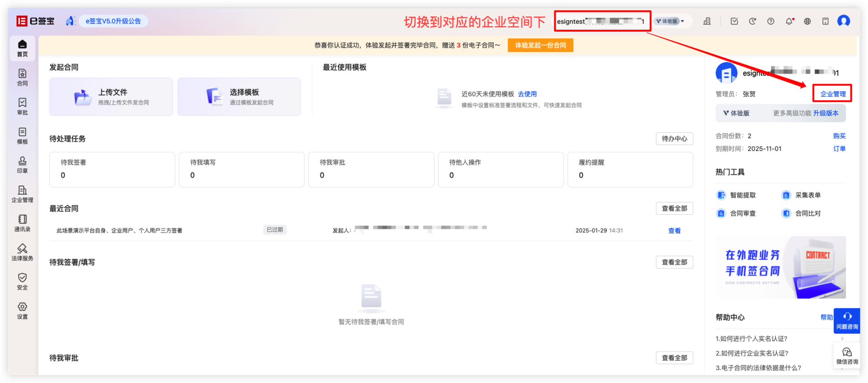The height and width of the screenshot is (383, 868).
Task: Click 体验发起一份合同 orange button
Action: click(541, 45)
